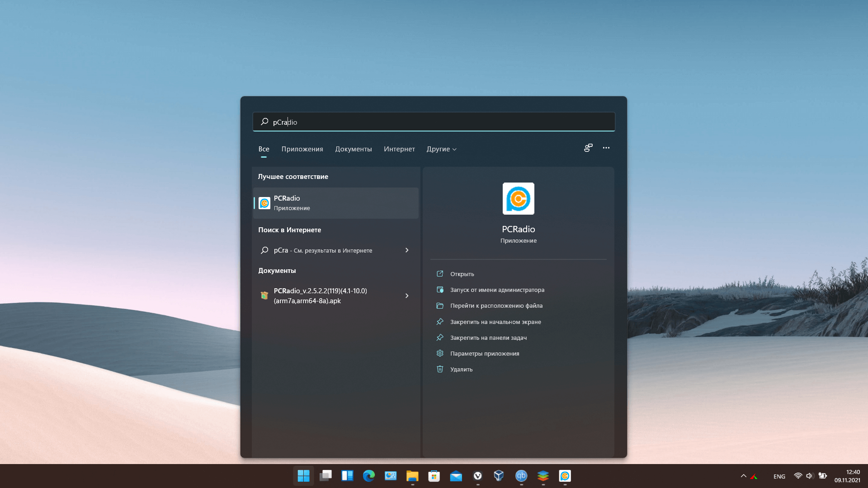Viewport: 868px width, 488px height.
Task: Switch to the Документы tab
Action: point(353,149)
